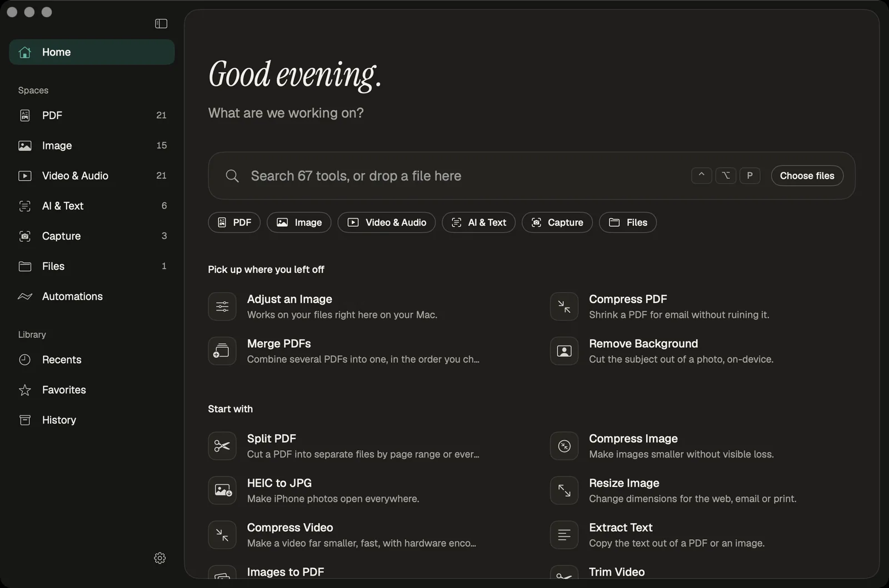Viewport: 889px width, 588px height.
Task: Toggle the sidebar panel icon
Action: (161, 23)
